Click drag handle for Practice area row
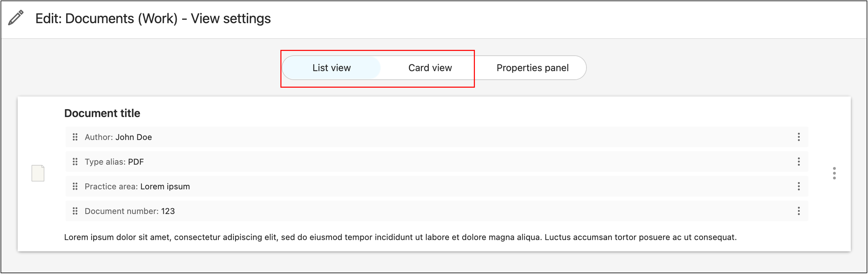Screen dimensions: 868x274 point(75,186)
